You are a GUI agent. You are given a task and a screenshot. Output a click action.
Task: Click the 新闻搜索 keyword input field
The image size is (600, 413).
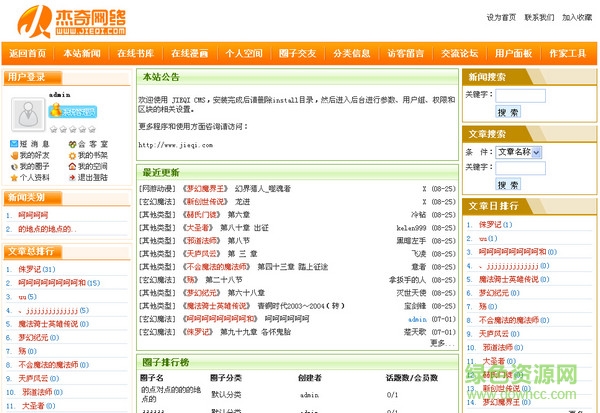click(520, 95)
